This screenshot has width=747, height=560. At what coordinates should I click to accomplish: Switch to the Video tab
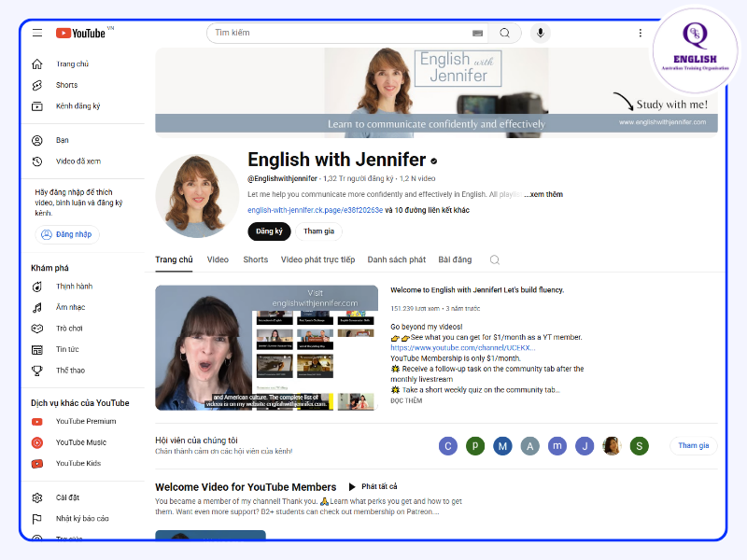pyautogui.click(x=218, y=259)
